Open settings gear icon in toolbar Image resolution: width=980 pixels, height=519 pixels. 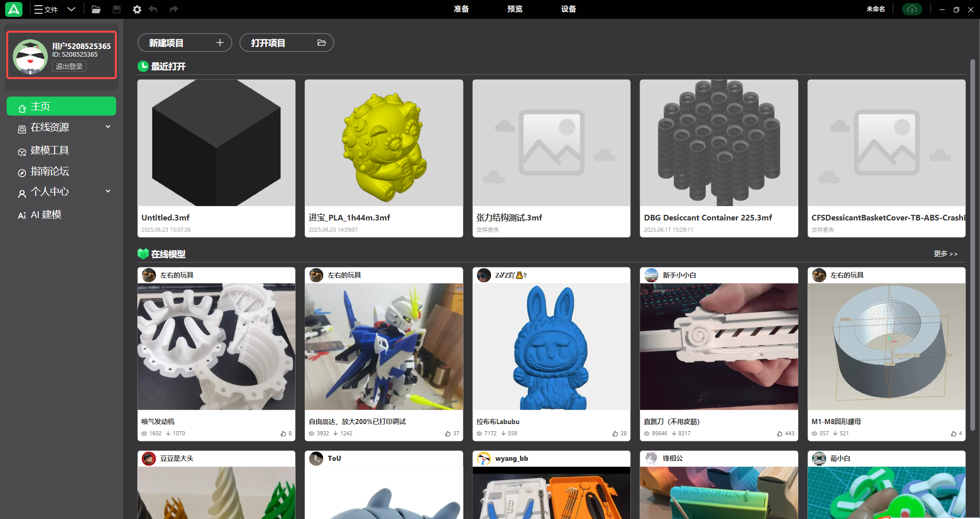137,9
